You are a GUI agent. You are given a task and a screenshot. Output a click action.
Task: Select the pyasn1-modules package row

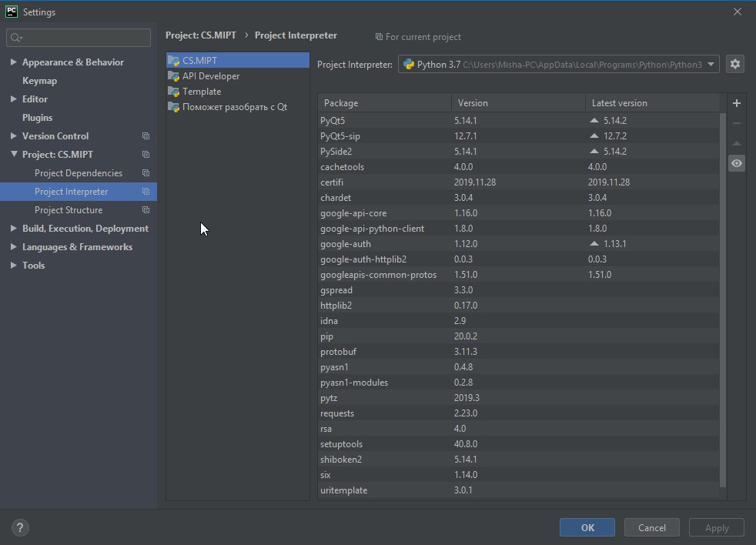(x=518, y=383)
